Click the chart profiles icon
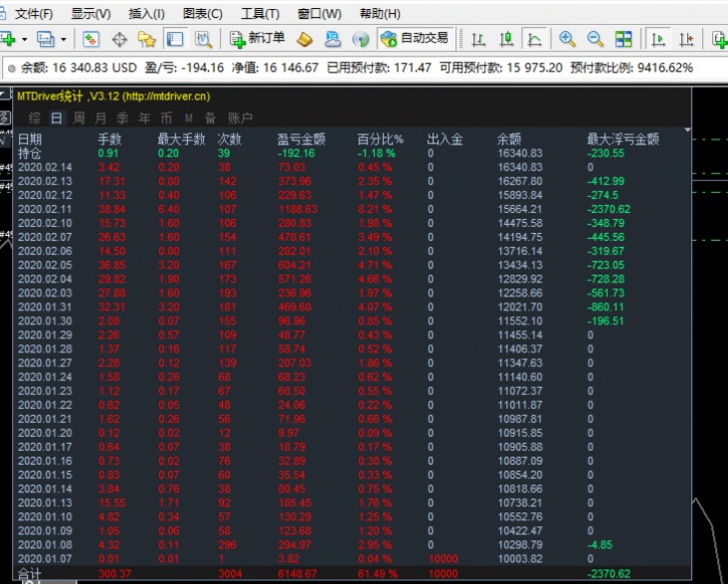Image resolution: width=728 pixels, height=584 pixels. [x=45, y=39]
